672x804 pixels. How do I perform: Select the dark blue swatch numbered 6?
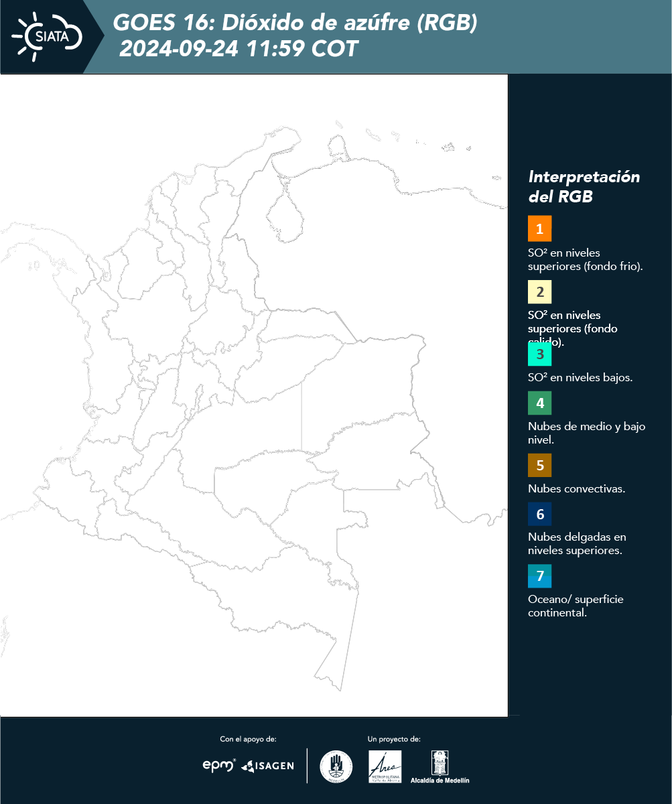click(x=540, y=515)
